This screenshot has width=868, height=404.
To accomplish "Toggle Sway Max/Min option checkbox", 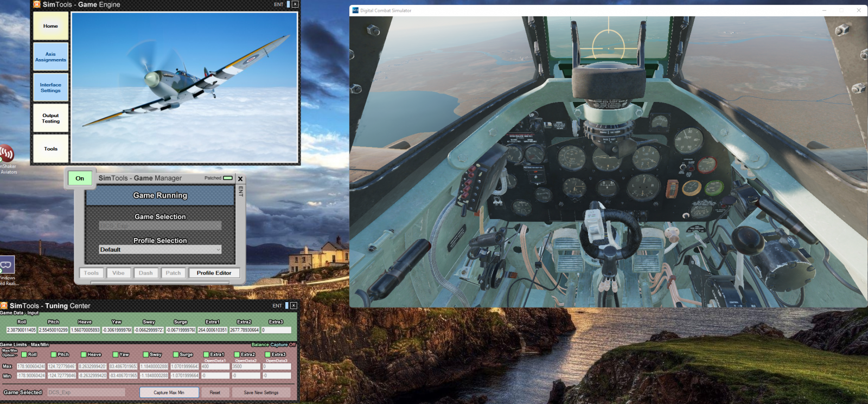I will (x=145, y=355).
